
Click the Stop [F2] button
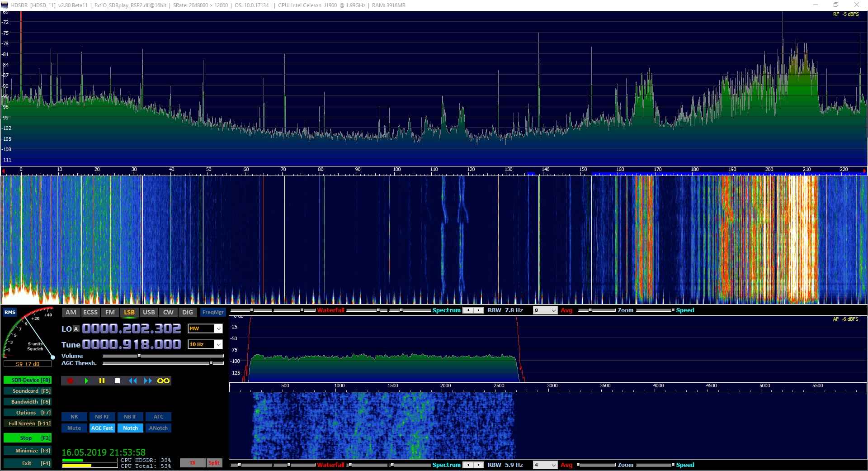coord(27,438)
